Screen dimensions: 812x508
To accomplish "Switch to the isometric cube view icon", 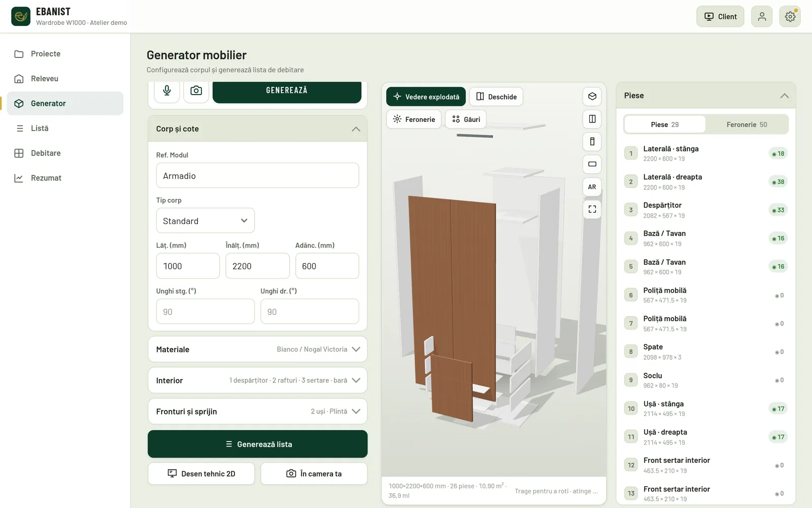I will [x=592, y=97].
